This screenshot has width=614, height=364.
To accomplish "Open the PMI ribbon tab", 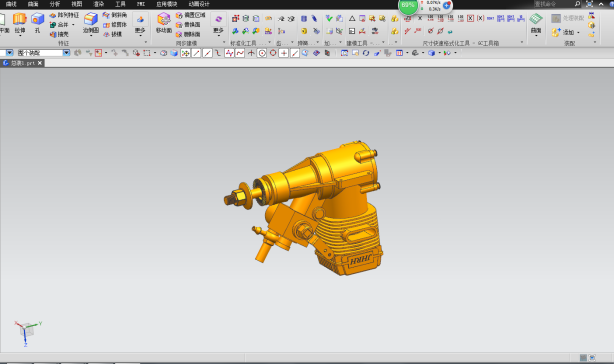I will (141, 4).
